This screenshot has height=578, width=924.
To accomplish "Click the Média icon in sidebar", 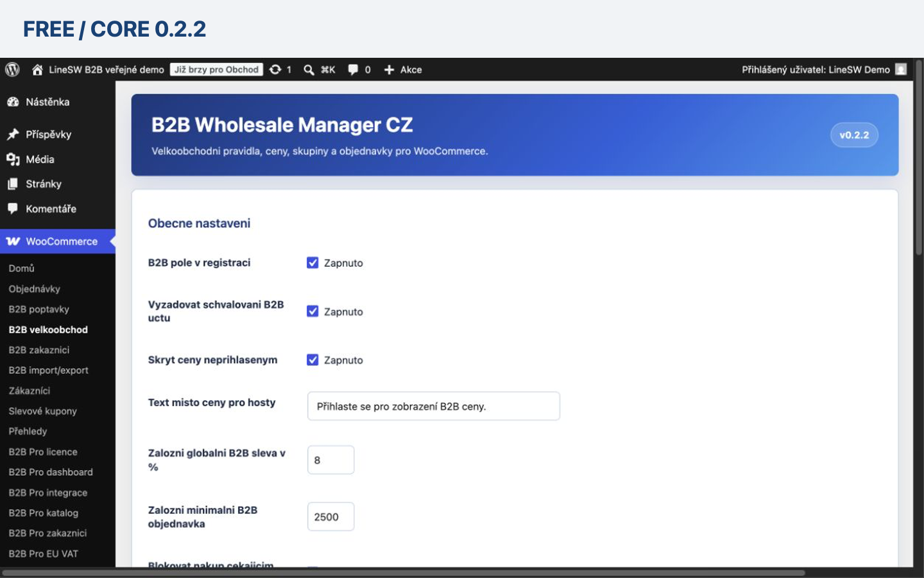I will (x=13, y=159).
